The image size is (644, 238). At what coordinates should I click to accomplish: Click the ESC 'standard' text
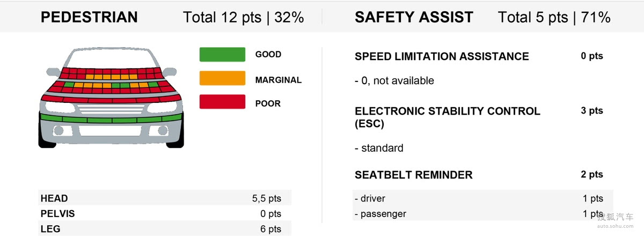coord(379,148)
